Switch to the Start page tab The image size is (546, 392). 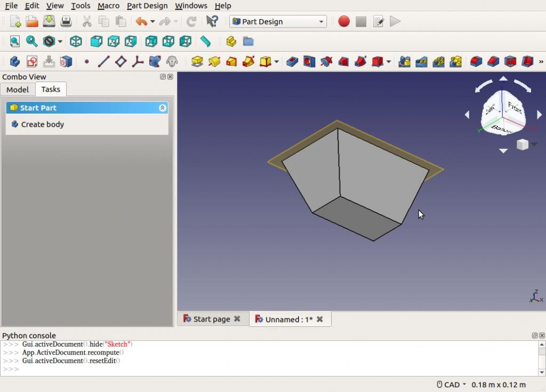[x=212, y=319]
